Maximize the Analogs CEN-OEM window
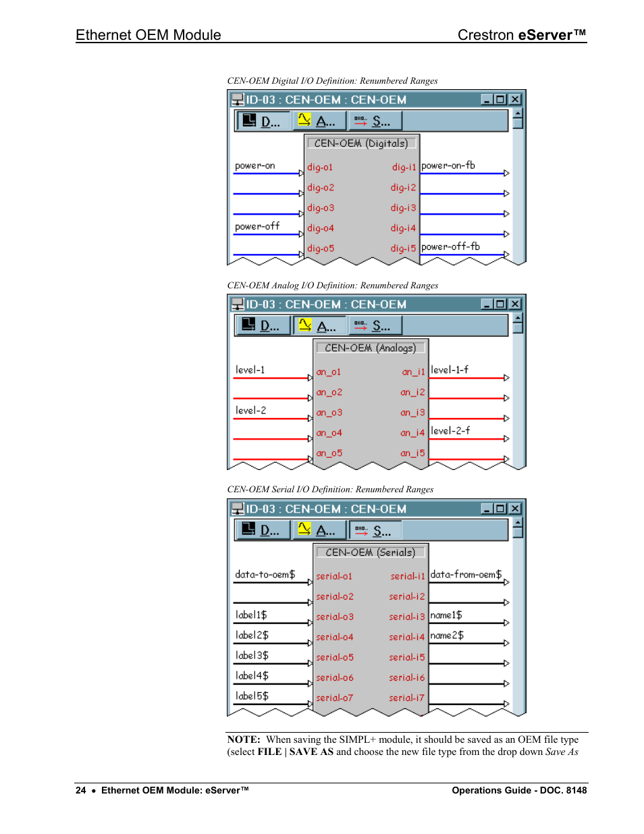The width and height of the screenshot is (644, 834). pos(500,304)
